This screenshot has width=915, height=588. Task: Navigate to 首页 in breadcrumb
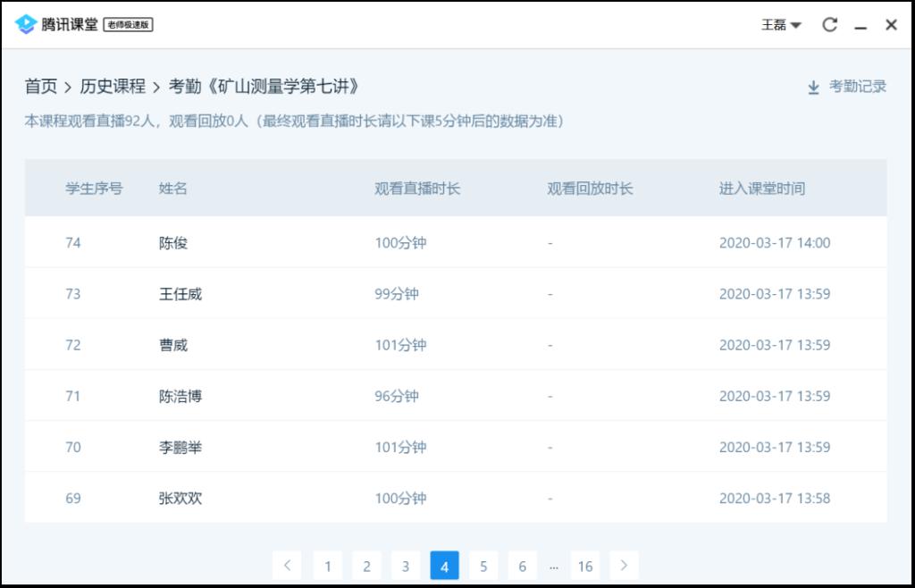point(40,87)
